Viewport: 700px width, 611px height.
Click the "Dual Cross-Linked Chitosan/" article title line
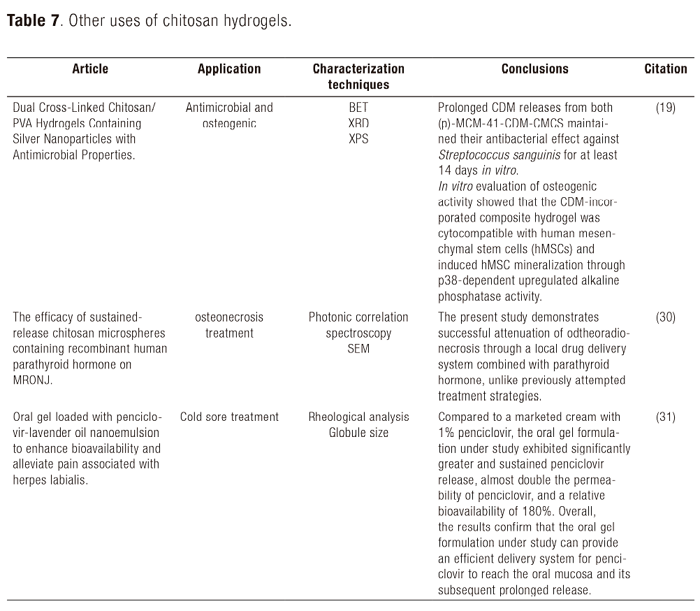[x=84, y=108]
